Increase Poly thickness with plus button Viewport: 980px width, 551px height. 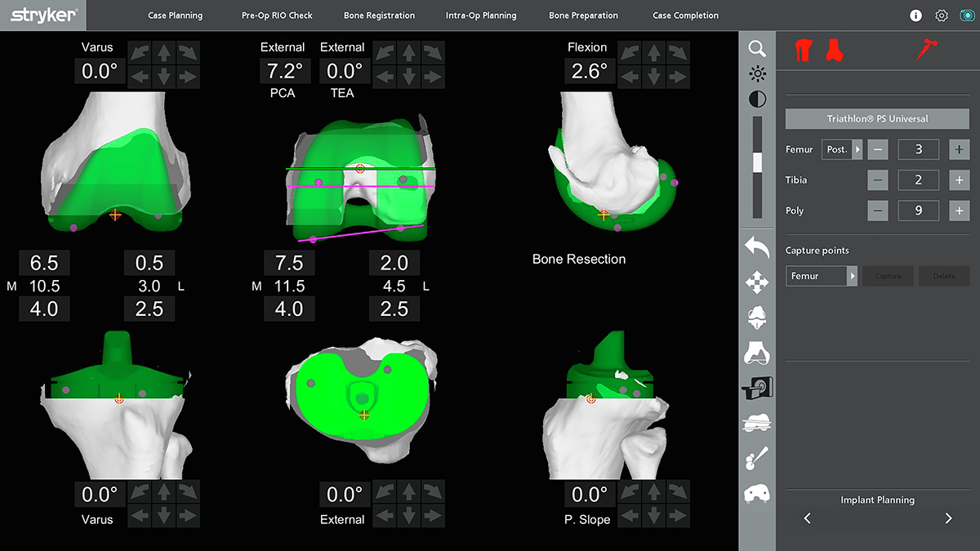959,211
